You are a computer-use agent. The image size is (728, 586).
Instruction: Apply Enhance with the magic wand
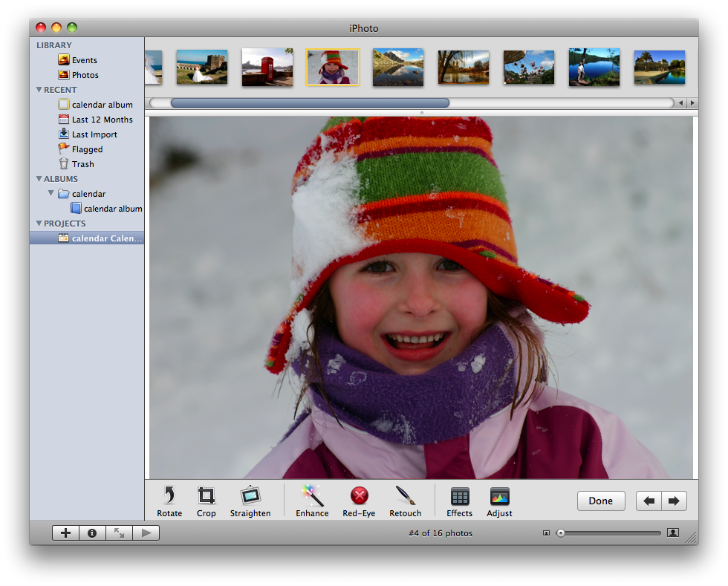pyautogui.click(x=312, y=501)
